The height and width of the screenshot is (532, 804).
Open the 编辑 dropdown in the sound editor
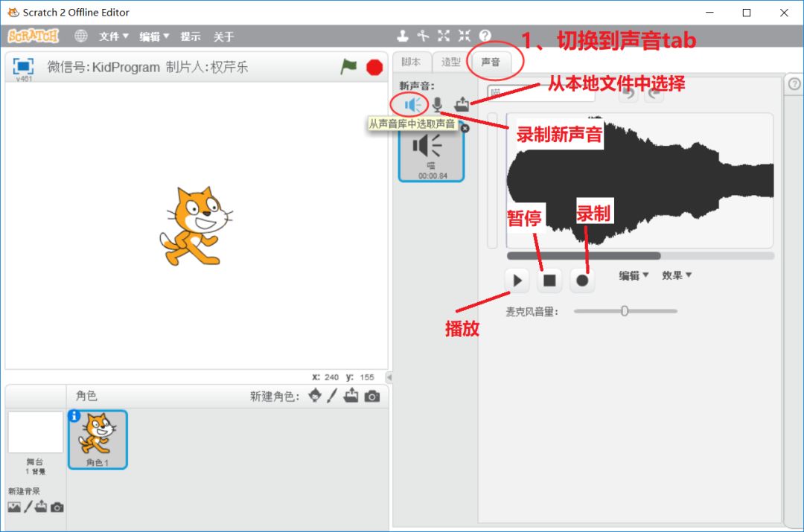pos(634,275)
